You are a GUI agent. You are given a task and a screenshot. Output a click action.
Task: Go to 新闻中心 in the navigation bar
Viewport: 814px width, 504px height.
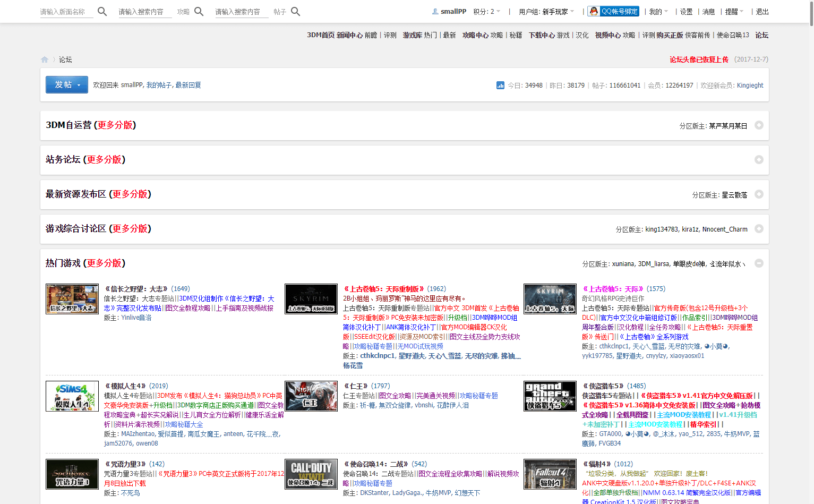coord(349,35)
